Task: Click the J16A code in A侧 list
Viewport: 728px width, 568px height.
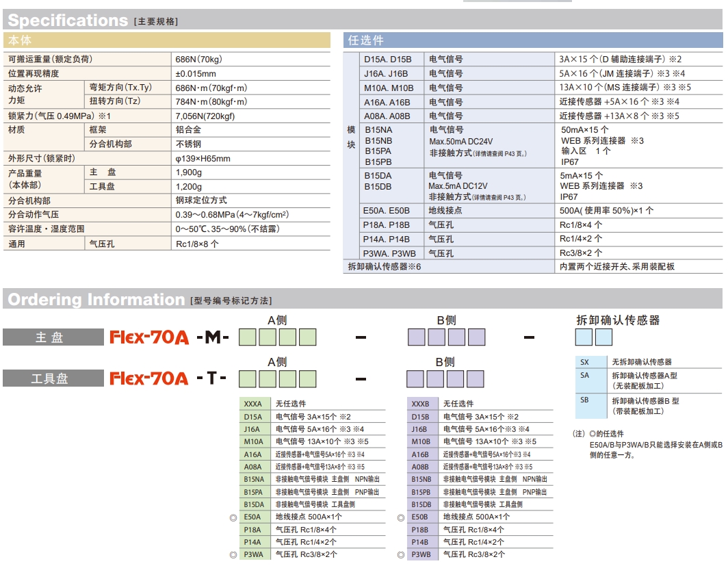Action: click(x=252, y=429)
